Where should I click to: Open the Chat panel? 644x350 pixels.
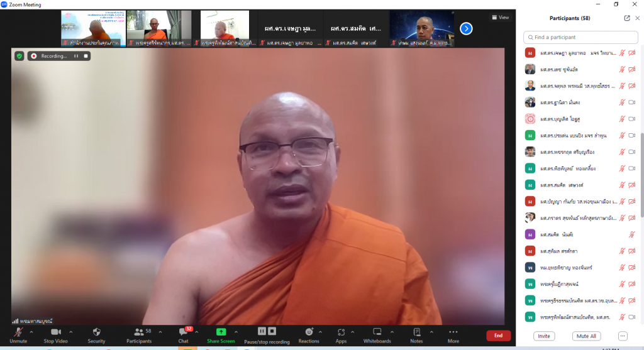click(x=183, y=332)
